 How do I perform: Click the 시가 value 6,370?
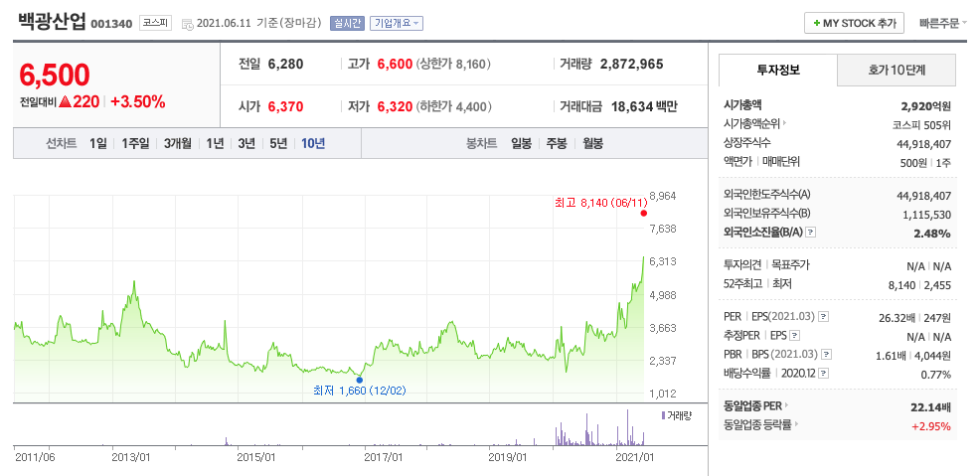point(285,106)
